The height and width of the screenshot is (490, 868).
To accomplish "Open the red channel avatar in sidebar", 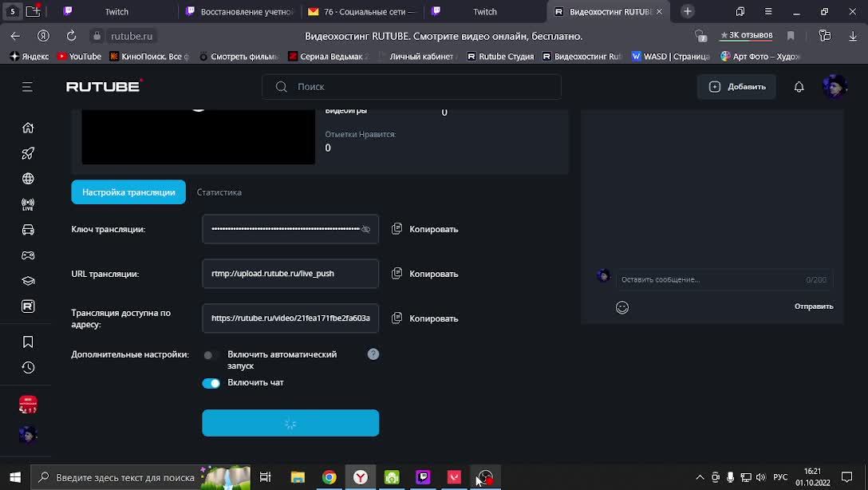I will pyautogui.click(x=28, y=405).
